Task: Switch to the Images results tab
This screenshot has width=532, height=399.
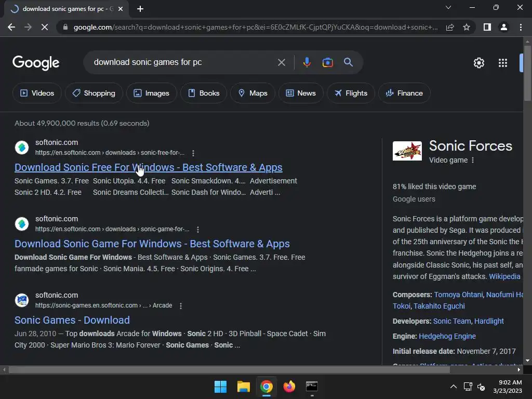Action: pos(151,93)
